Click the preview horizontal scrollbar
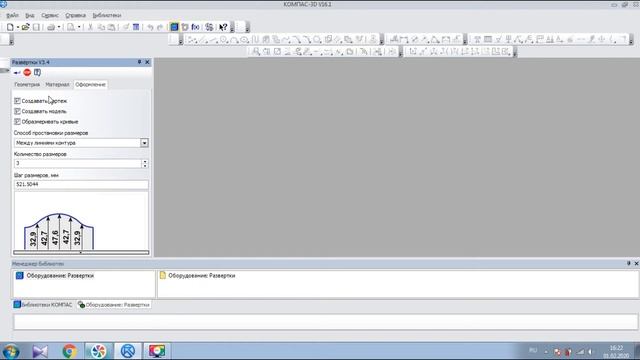 pyautogui.click(x=81, y=253)
